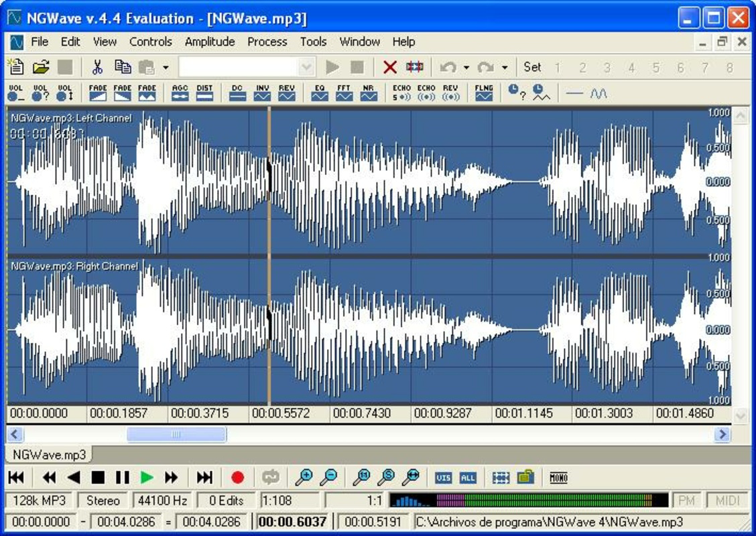Image resolution: width=756 pixels, height=536 pixels.
Task: Apply the first FADE in effect
Action: tap(98, 92)
